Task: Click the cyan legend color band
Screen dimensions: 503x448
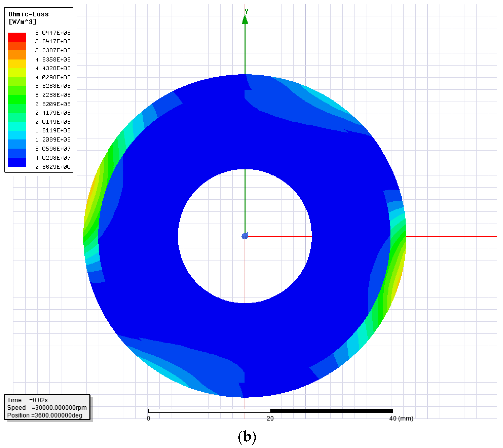Action: point(17,135)
